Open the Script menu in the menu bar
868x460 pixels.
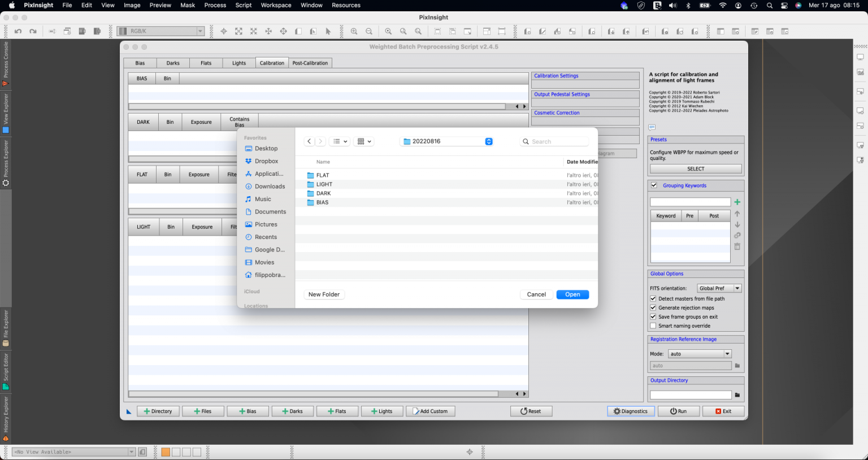[x=243, y=5]
